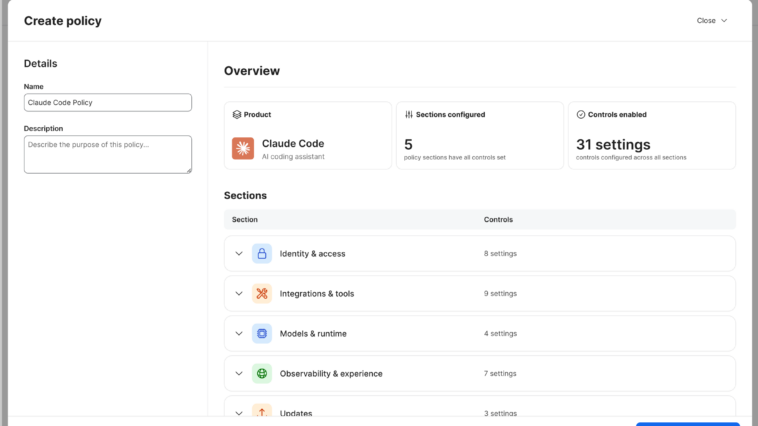
Task: Click the policy Name input field
Action: (108, 103)
